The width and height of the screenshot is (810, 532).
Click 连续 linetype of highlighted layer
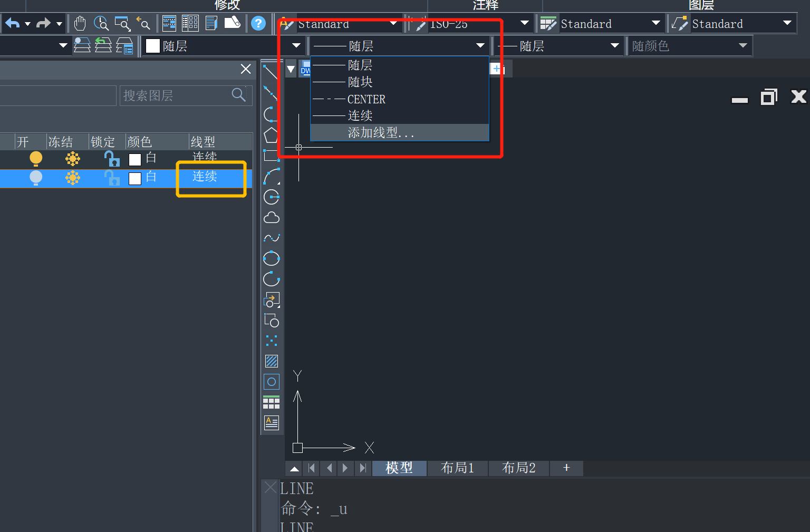pos(205,177)
